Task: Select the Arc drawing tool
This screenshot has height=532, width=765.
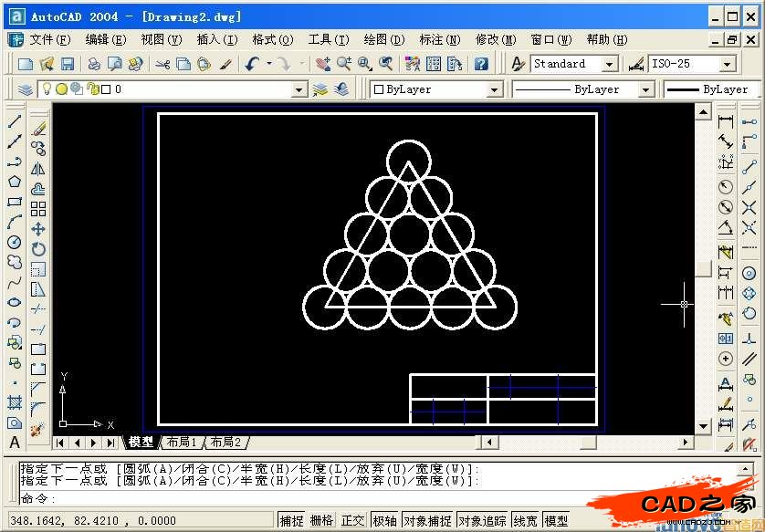Action: [x=14, y=222]
